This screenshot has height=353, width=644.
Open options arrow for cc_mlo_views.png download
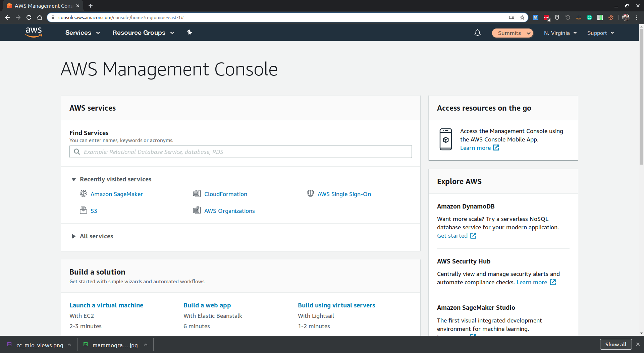coord(69,345)
